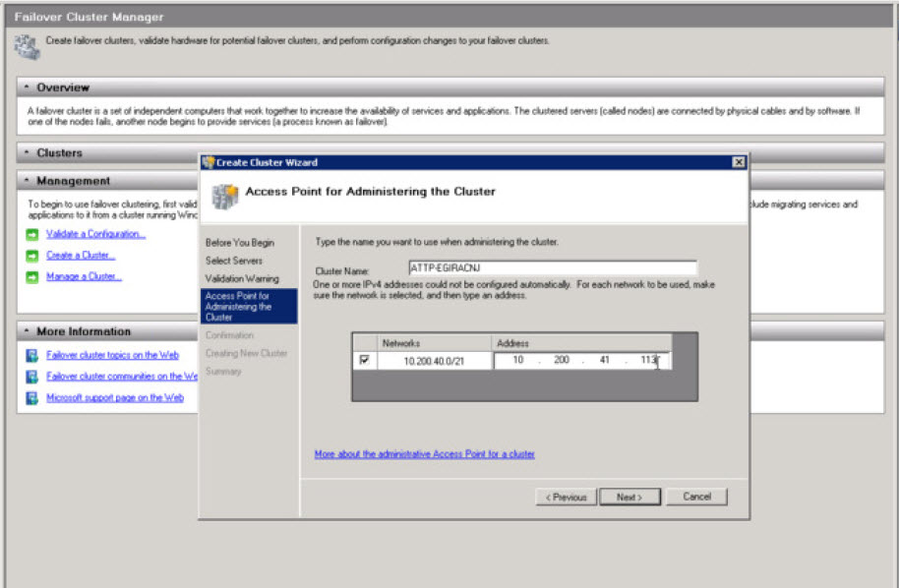This screenshot has height=588, width=899.
Task: Open More about the administrative Access Point link
Action: coord(424,454)
